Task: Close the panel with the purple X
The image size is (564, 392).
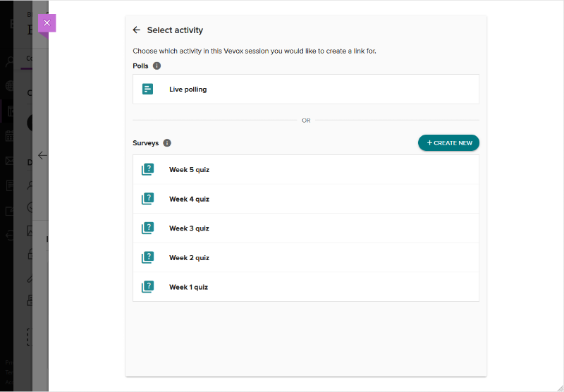Action: (47, 23)
